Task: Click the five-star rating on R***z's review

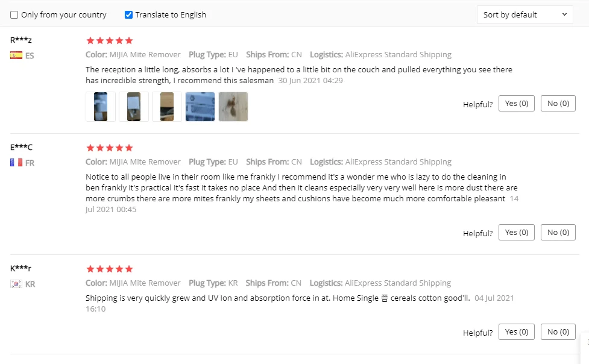Action: coord(109,41)
